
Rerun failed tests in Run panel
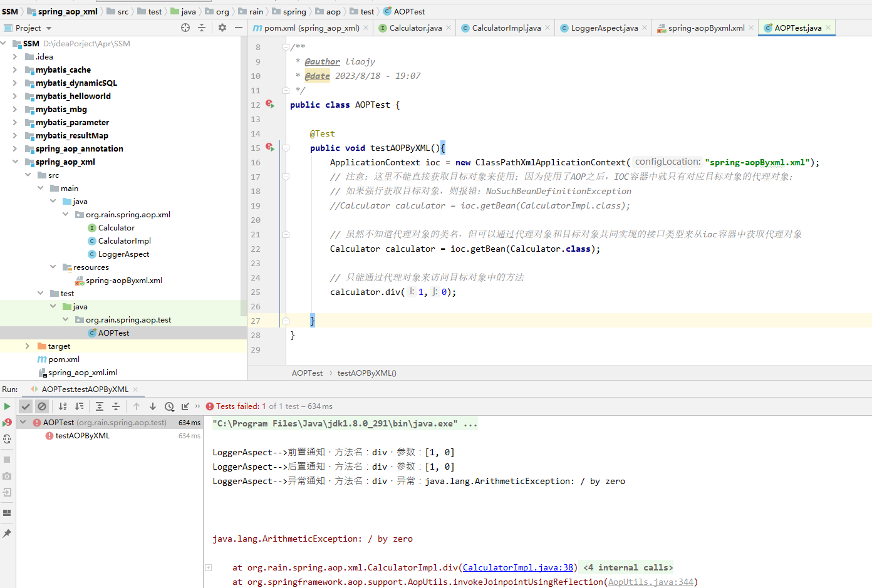(x=7, y=423)
